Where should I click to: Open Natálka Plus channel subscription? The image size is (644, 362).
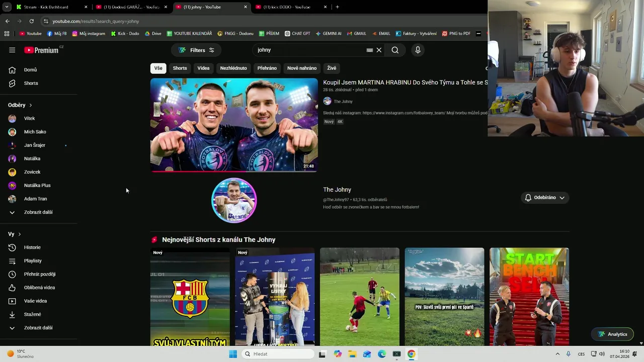(37, 185)
